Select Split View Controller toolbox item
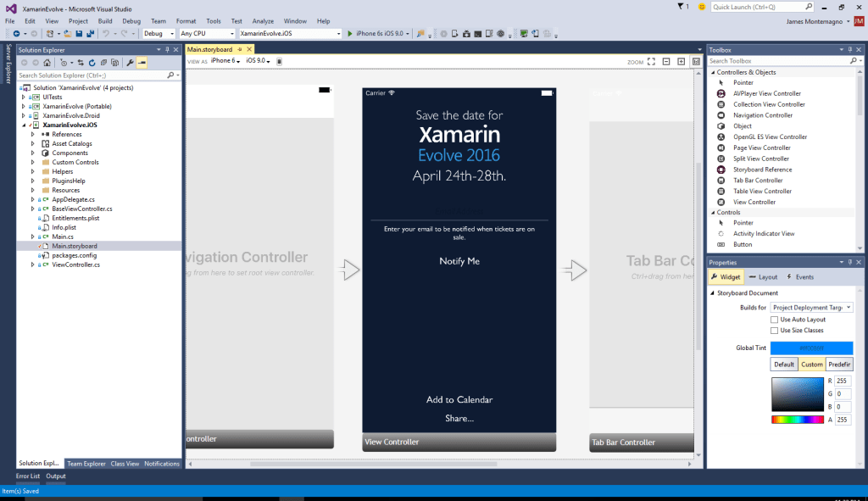 click(x=761, y=159)
